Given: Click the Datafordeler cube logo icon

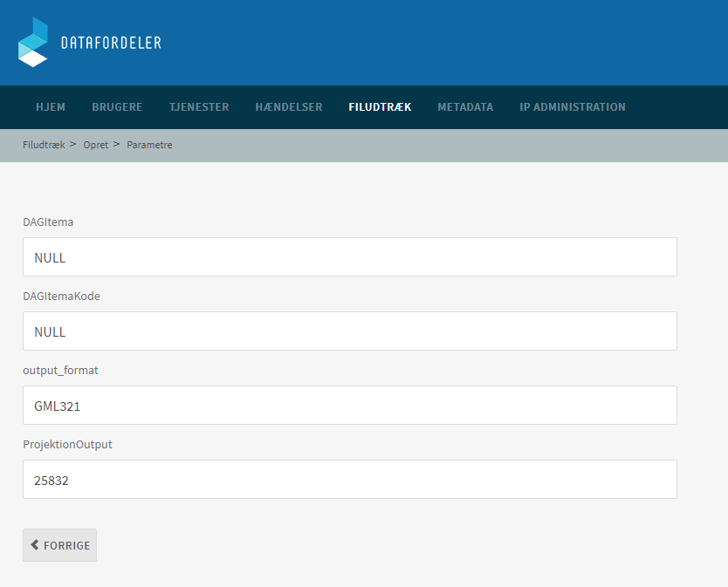Looking at the screenshot, I should 33,42.
